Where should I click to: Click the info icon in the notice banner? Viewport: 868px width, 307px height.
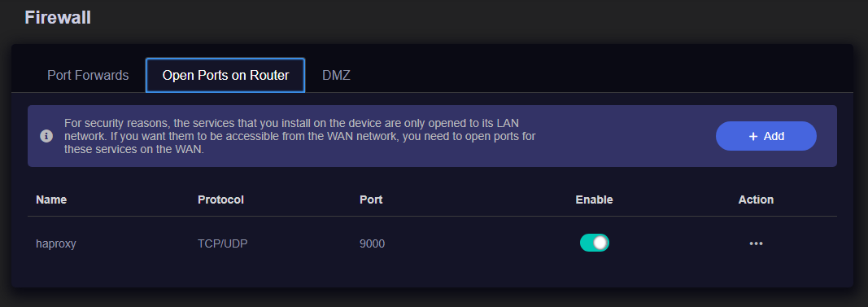46,136
